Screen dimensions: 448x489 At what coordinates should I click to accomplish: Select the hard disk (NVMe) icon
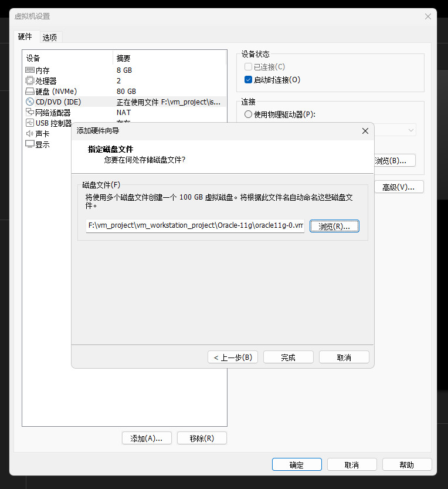[x=30, y=92]
